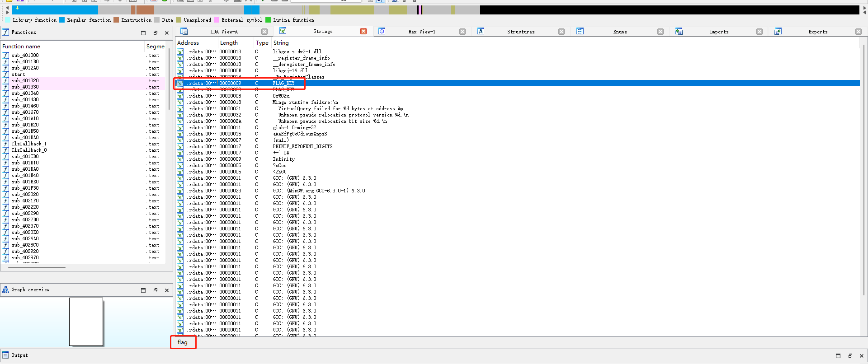Image resolution: width=868 pixels, height=364 pixels.
Task: Click the Enums tab icon
Action: 580,31
